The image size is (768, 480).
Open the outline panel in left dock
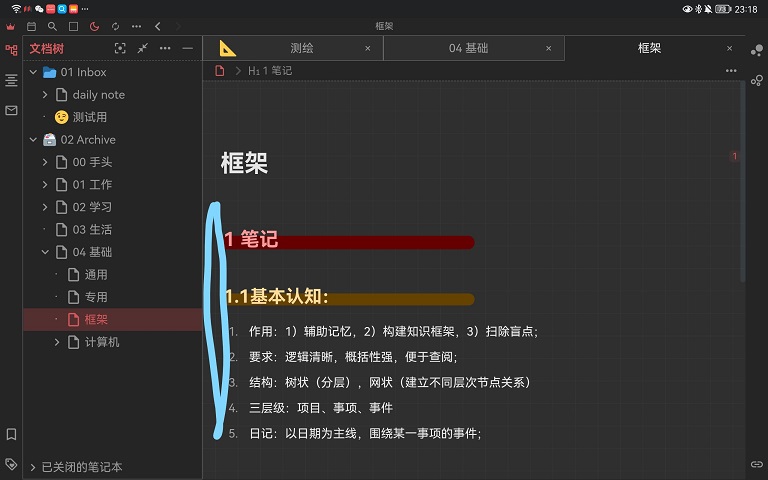click(x=11, y=79)
